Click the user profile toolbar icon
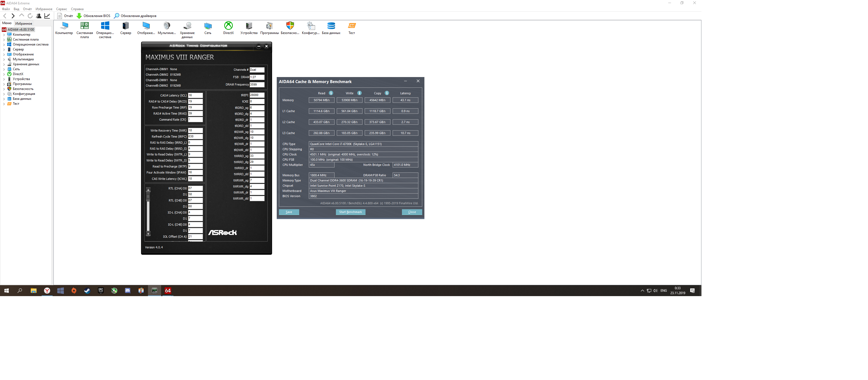868x380 pixels. [39, 16]
